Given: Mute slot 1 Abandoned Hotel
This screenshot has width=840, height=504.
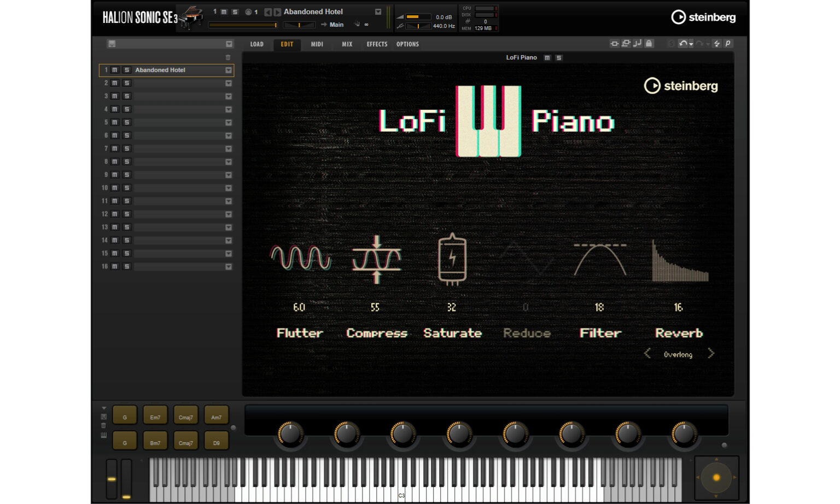Looking at the screenshot, I should point(115,70).
